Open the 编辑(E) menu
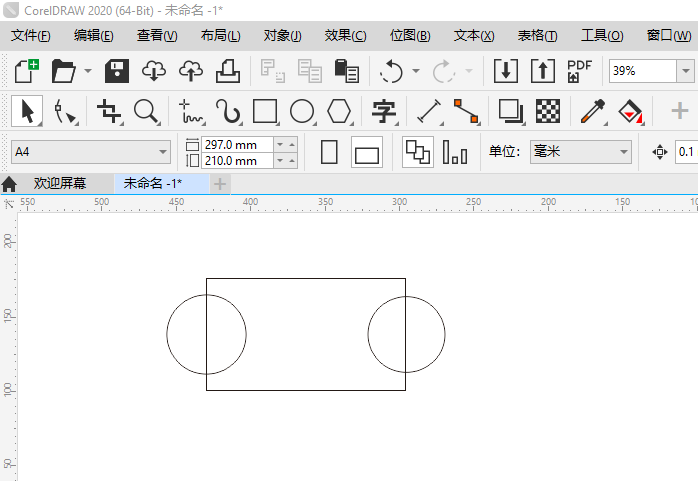This screenshot has height=481, width=698. click(93, 36)
